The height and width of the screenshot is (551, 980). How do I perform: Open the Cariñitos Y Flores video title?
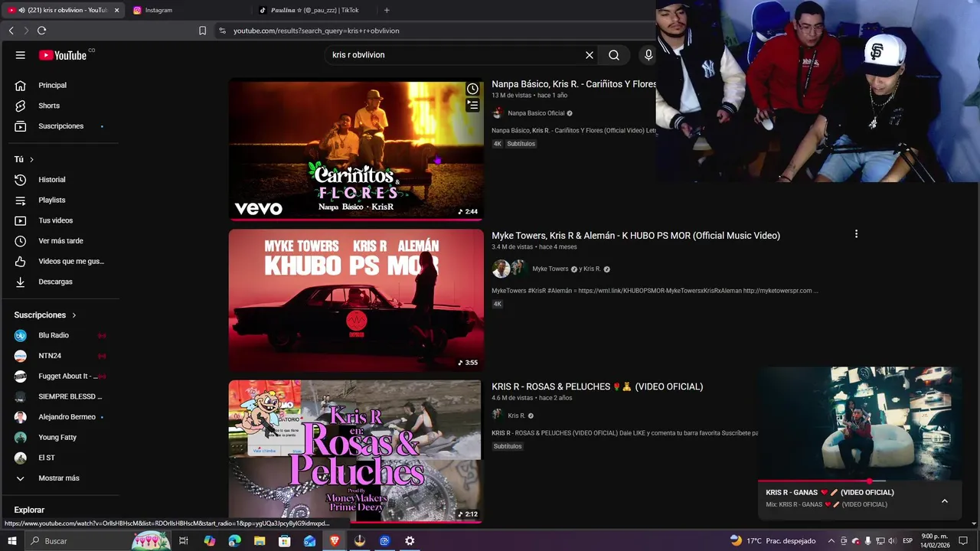[573, 84]
